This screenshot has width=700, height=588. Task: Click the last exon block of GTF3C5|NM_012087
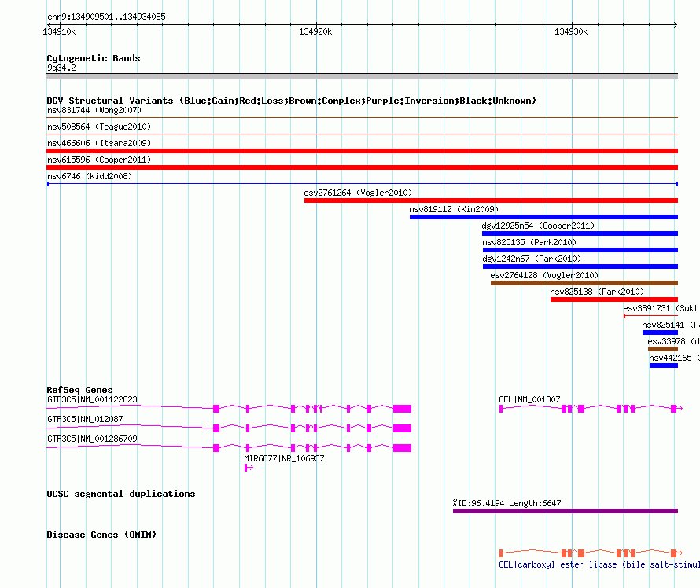click(402, 428)
